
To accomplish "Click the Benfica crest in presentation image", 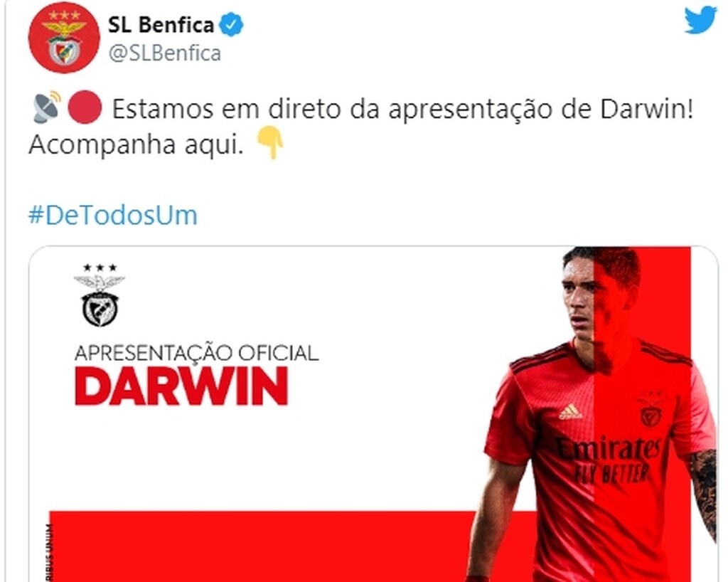I will pyautogui.click(x=100, y=295).
